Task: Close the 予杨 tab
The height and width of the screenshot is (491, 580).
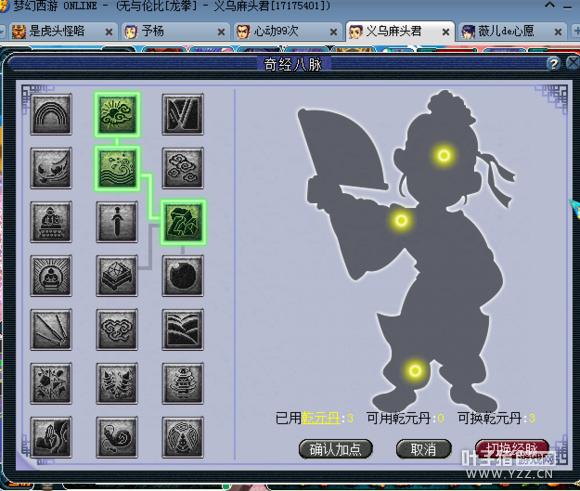Action: [x=221, y=32]
